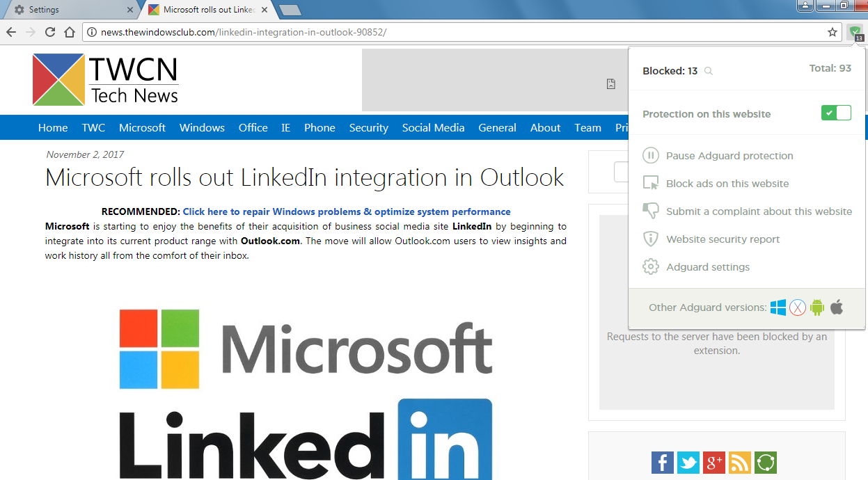The image size is (868, 480).
Task: Click repair Windows problems recommended link
Action: (x=347, y=211)
